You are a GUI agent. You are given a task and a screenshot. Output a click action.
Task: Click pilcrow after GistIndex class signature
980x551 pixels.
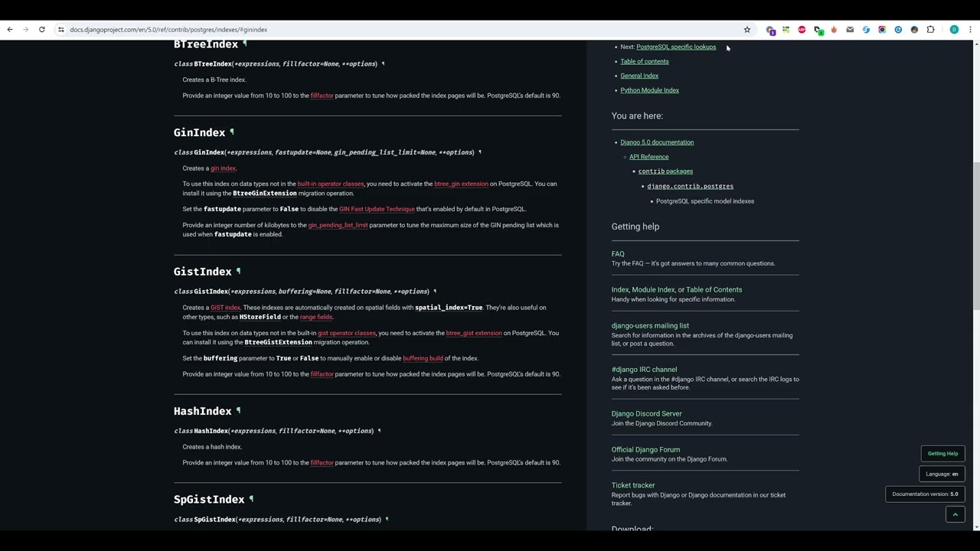coord(435,292)
